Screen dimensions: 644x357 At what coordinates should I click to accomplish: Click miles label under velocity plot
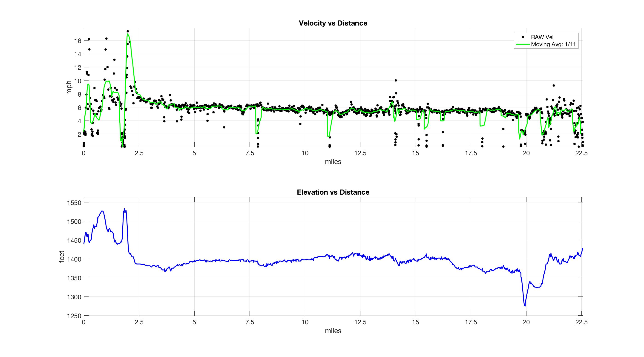click(333, 162)
